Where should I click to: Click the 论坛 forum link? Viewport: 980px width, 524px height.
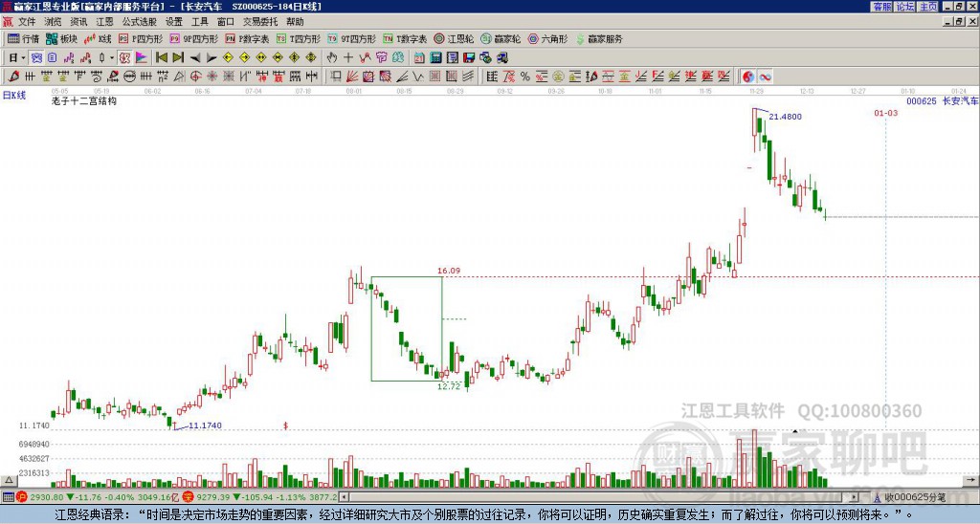(x=905, y=7)
